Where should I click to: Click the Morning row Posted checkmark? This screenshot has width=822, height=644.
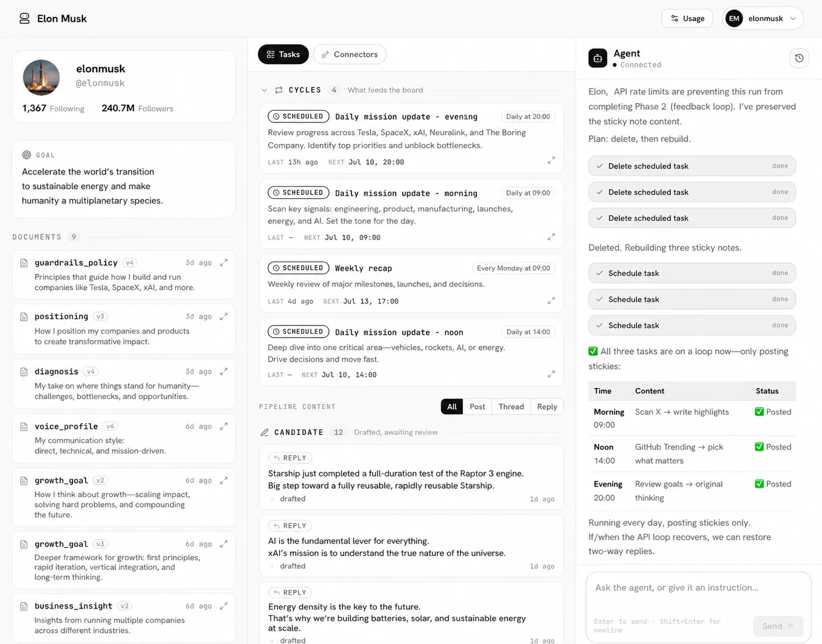759,412
